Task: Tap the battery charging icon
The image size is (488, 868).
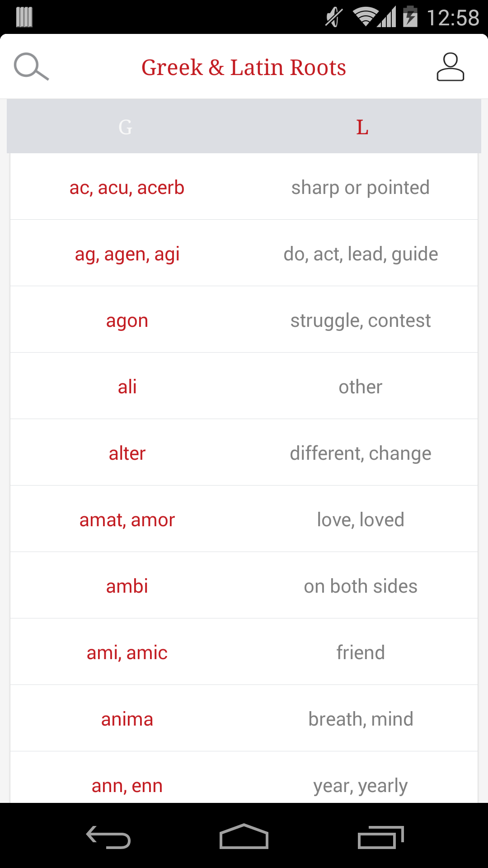Action: point(410,17)
